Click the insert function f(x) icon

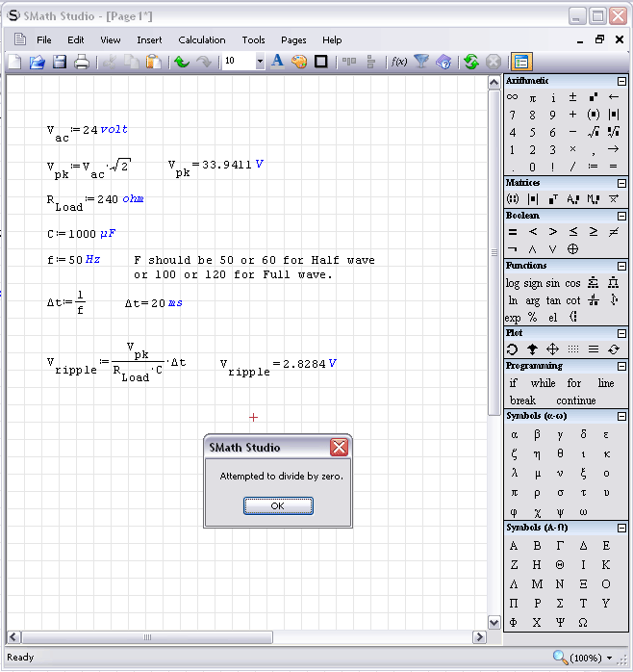click(397, 62)
